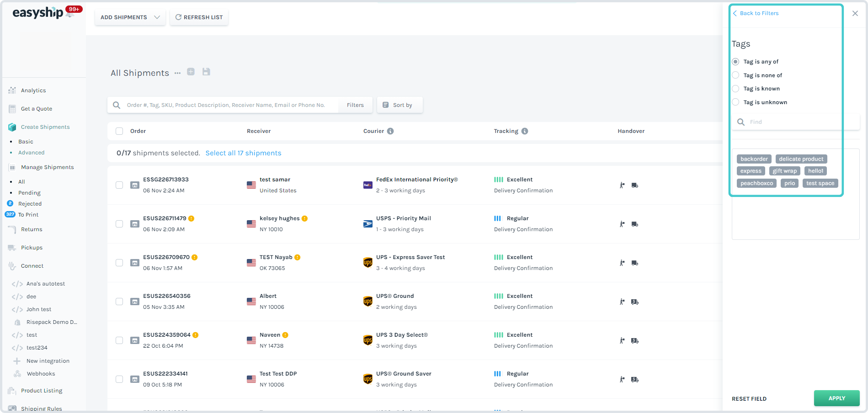Click the Pickups truck sidebar icon
This screenshot has height=413, width=868.
point(12,248)
